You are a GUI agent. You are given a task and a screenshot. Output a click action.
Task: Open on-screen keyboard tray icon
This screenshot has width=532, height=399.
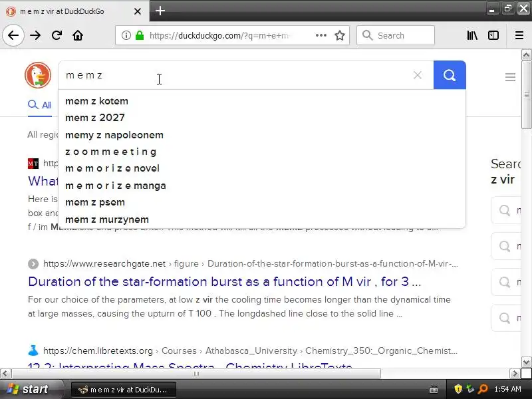point(434,389)
